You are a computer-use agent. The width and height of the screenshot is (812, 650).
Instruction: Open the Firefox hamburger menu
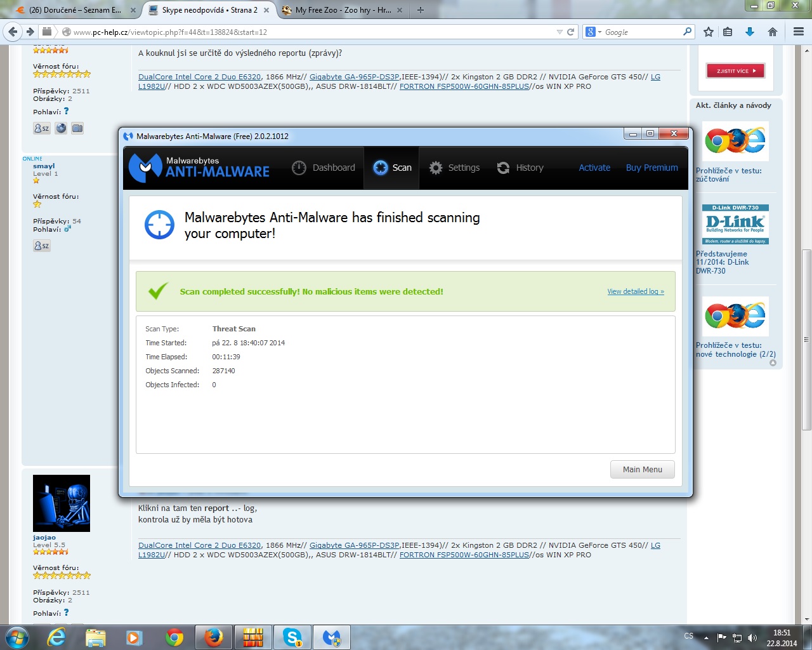pyautogui.click(x=799, y=32)
